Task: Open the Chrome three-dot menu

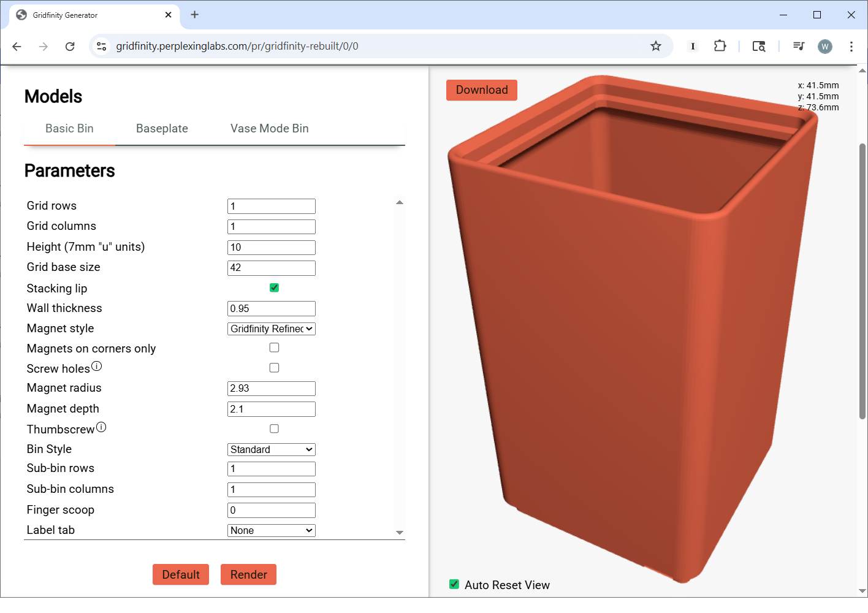Action: tap(851, 46)
